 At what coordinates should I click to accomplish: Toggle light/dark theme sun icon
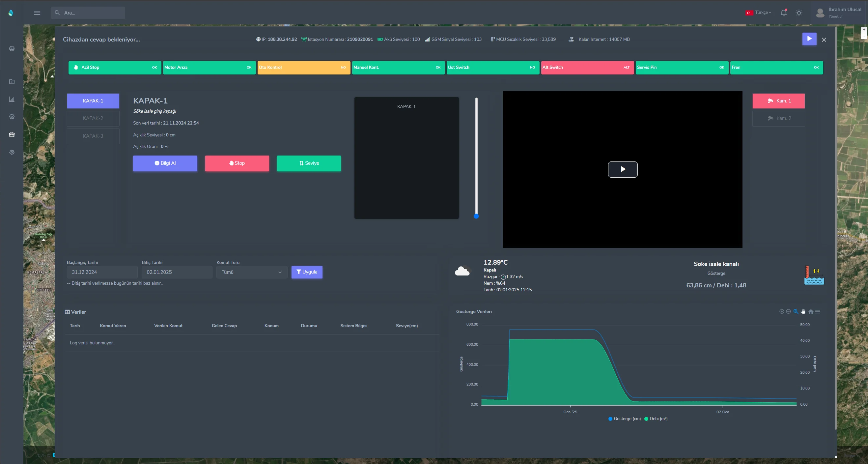[798, 13]
